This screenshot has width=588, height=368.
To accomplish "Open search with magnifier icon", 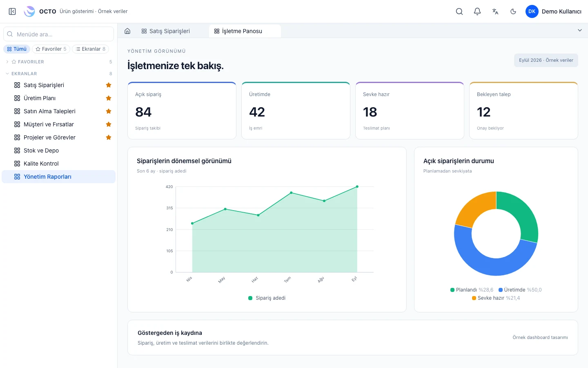I will pos(459,11).
